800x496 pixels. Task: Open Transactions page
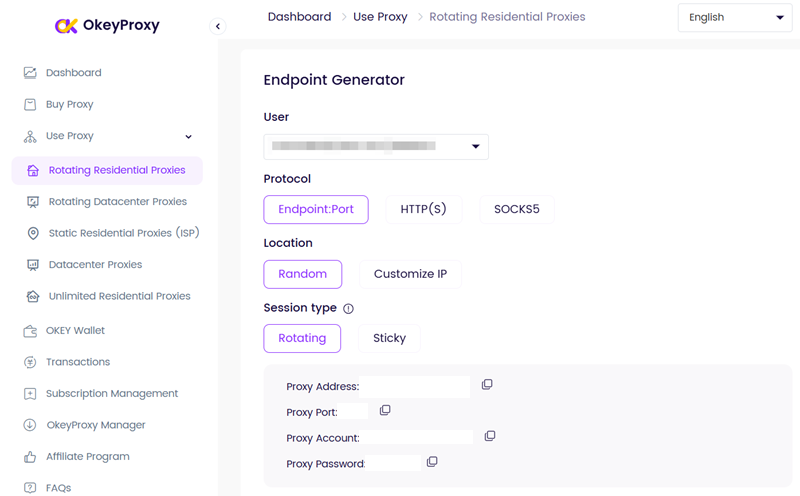pyautogui.click(x=78, y=362)
